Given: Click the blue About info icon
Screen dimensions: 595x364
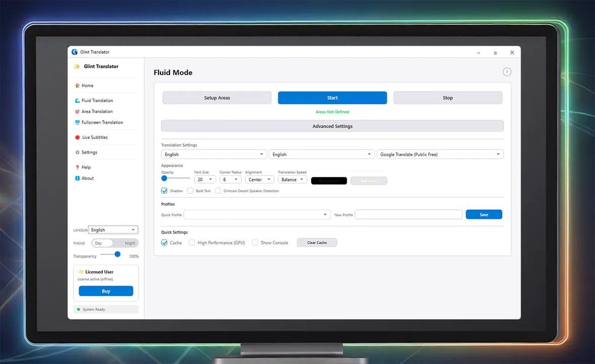Looking at the screenshot, I should (77, 178).
